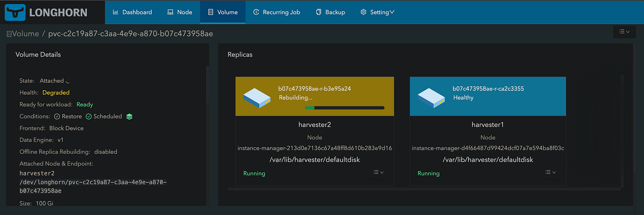Click the Healthy status text
Screen dimensions: 644x215
(x=464, y=98)
